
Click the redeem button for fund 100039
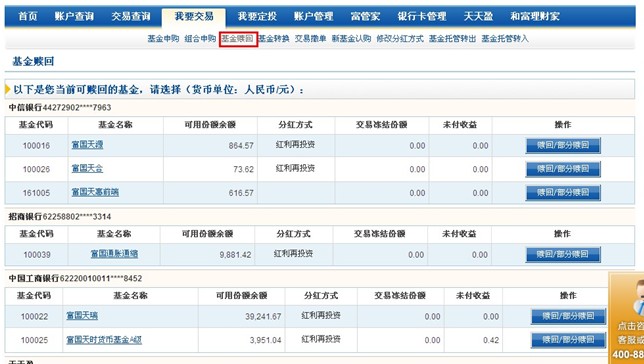pos(563,254)
